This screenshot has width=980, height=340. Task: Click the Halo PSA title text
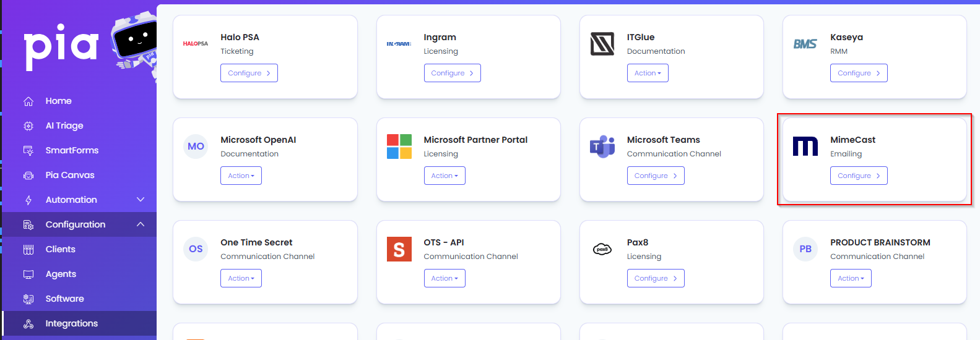point(240,37)
